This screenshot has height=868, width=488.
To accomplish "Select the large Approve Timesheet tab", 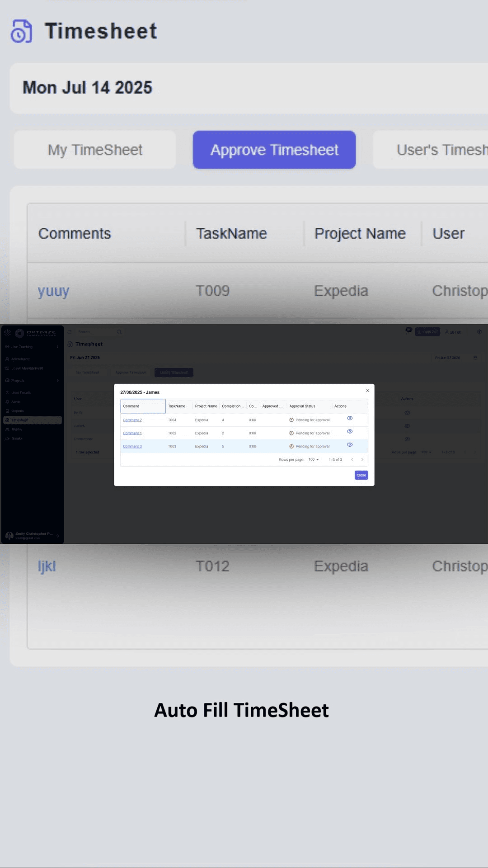I will [274, 150].
